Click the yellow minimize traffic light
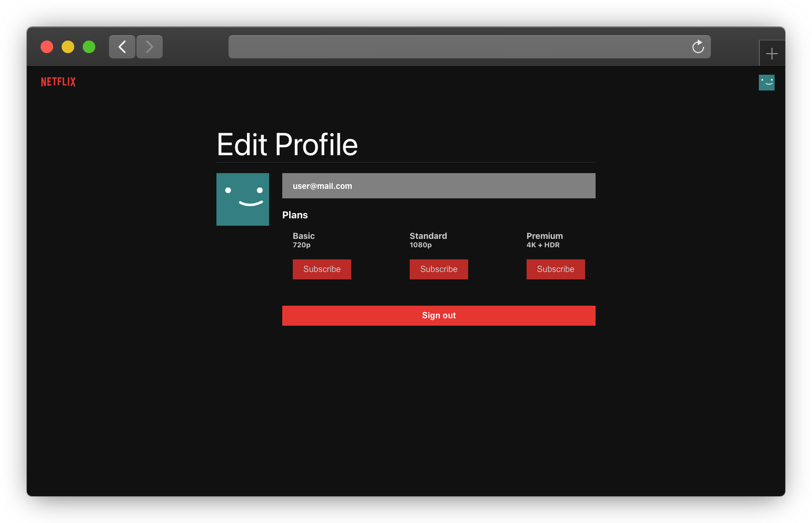 pos(68,47)
